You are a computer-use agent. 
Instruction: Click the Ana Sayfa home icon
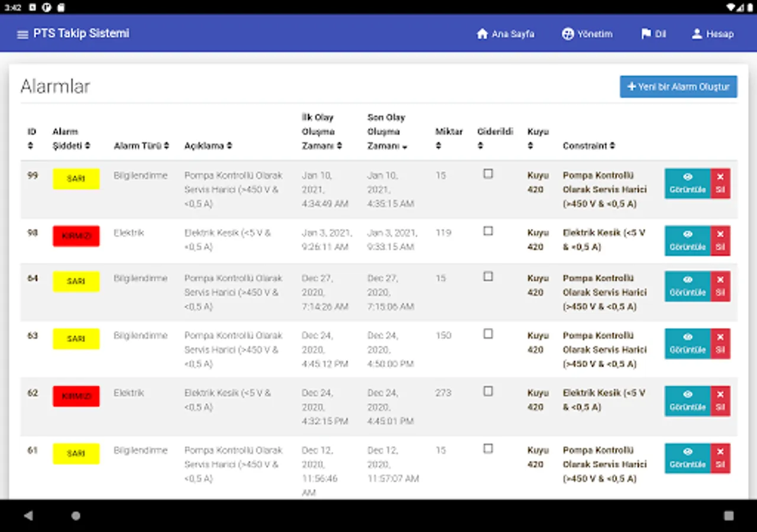[x=482, y=34]
